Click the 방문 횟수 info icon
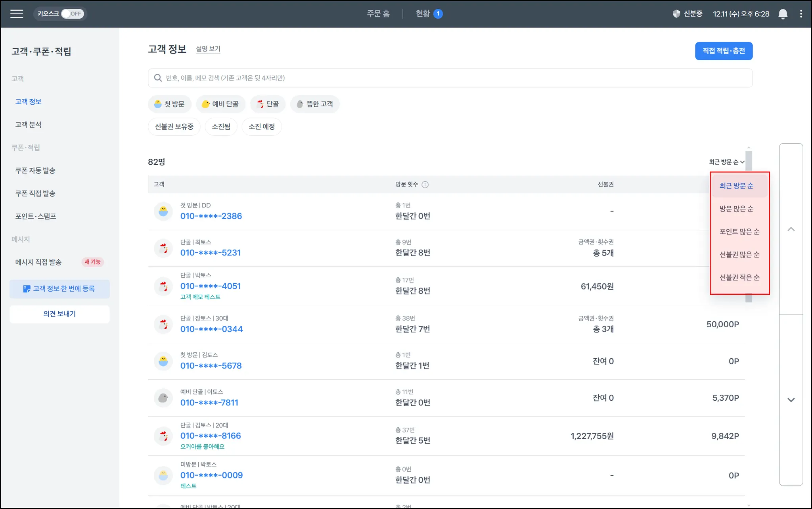This screenshot has width=812, height=509. click(x=425, y=184)
